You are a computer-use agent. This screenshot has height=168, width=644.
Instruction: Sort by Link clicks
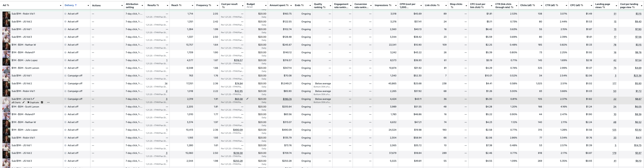(x=438, y=5)
